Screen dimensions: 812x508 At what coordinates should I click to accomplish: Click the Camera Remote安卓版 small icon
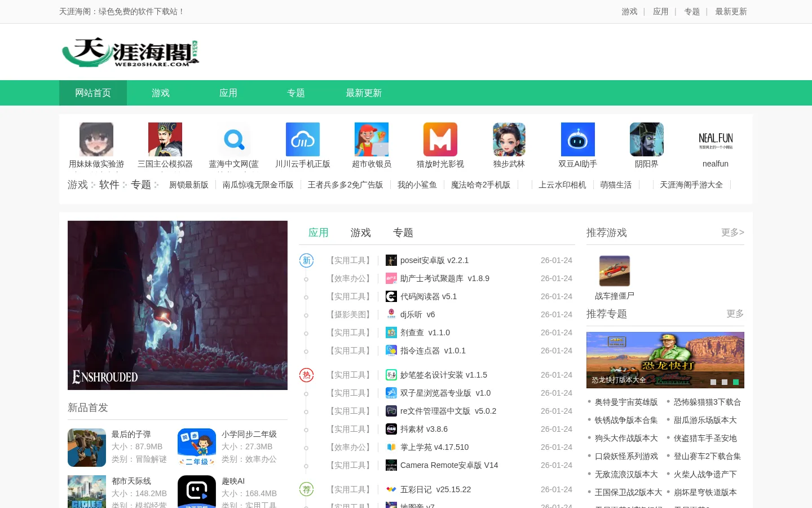(391, 465)
